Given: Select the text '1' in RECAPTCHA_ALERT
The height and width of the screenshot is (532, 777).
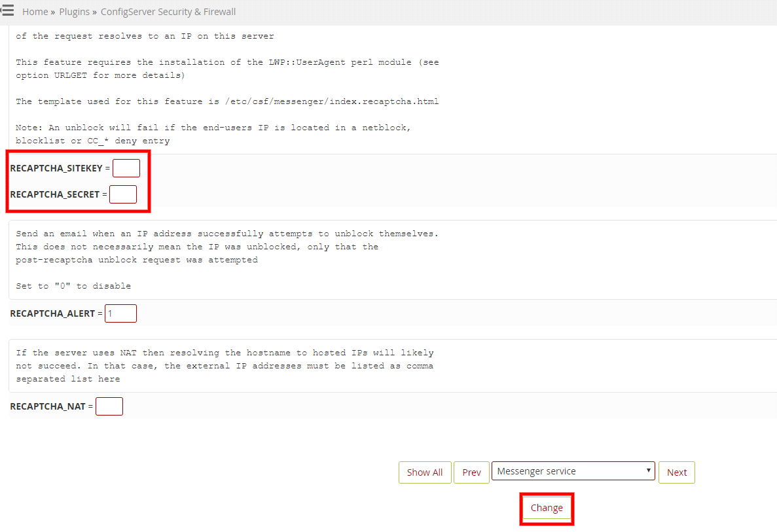Looking at the screenshot, I should (111, 313).
